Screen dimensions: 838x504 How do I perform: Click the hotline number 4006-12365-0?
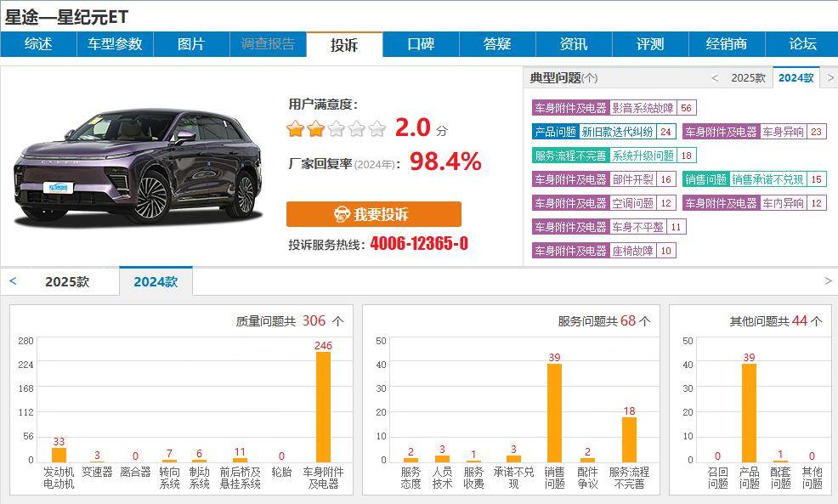point(419,244)
